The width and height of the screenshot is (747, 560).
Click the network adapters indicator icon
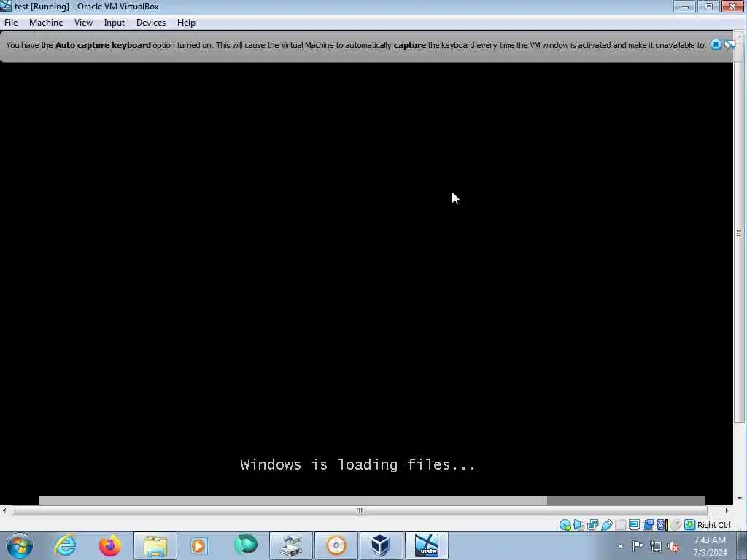pyautogui.click(x=592, y=525)
